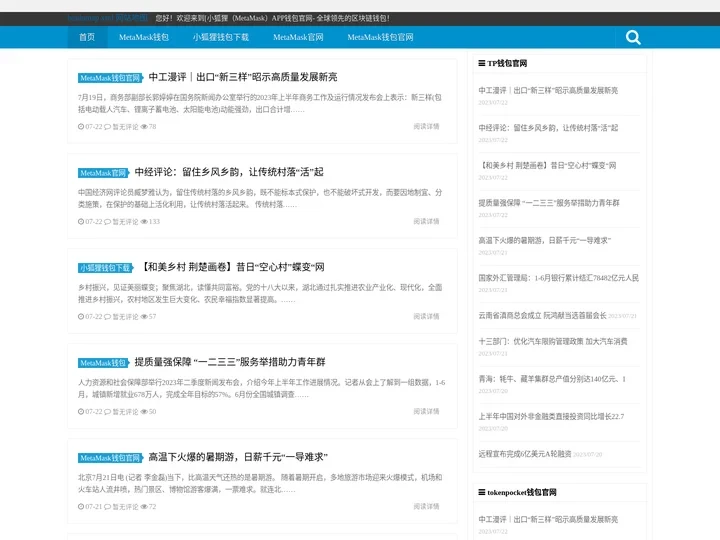Open 中工漫评 link under tokenpocket钱包官网
This screenshot has height=540, width=720.
(x=548, y=519)
